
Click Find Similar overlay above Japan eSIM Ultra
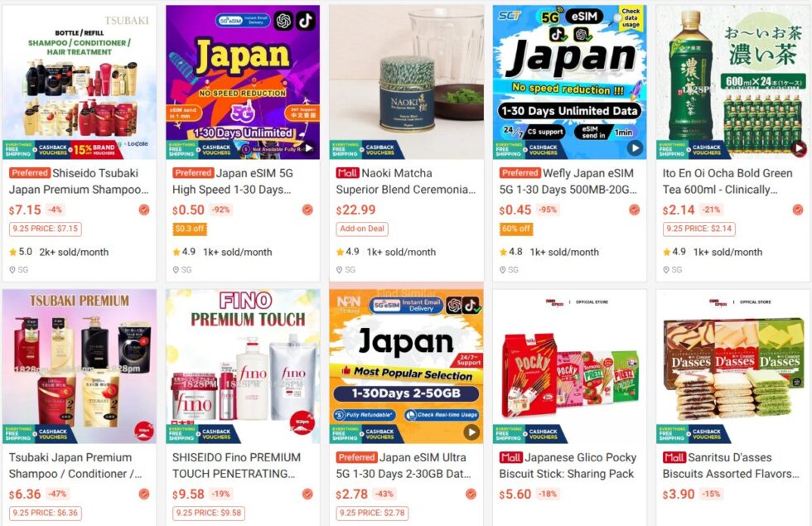(407, 293)
